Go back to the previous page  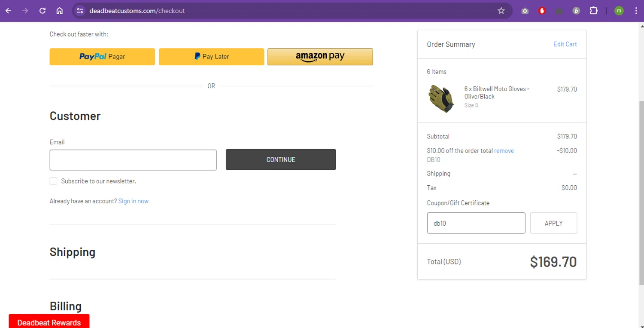tap(9, 11)
